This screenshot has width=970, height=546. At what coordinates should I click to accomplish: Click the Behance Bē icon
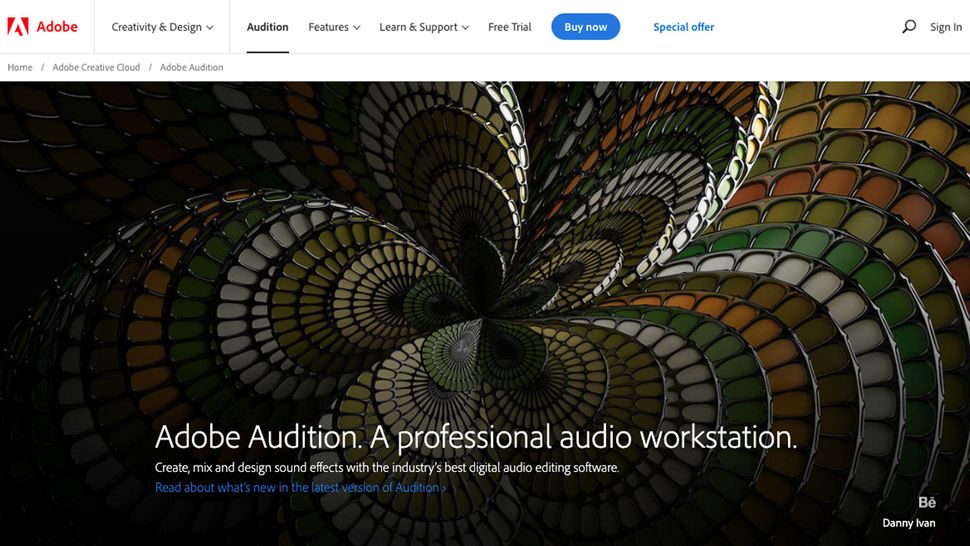pos(927,503)
